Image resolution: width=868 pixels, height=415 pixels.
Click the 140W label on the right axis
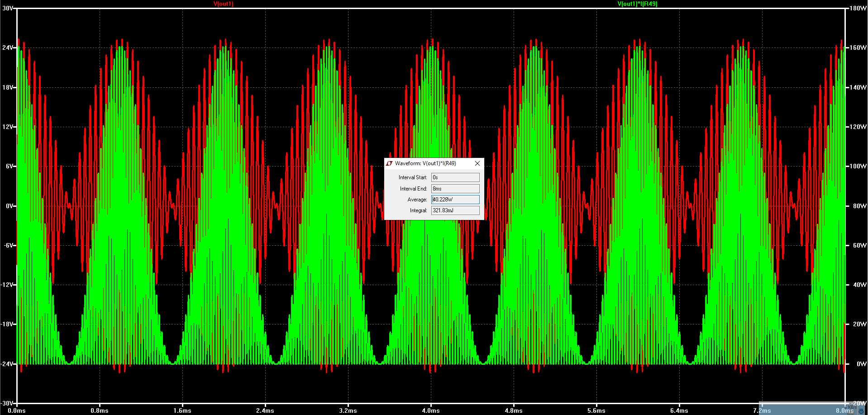(858, 87)
